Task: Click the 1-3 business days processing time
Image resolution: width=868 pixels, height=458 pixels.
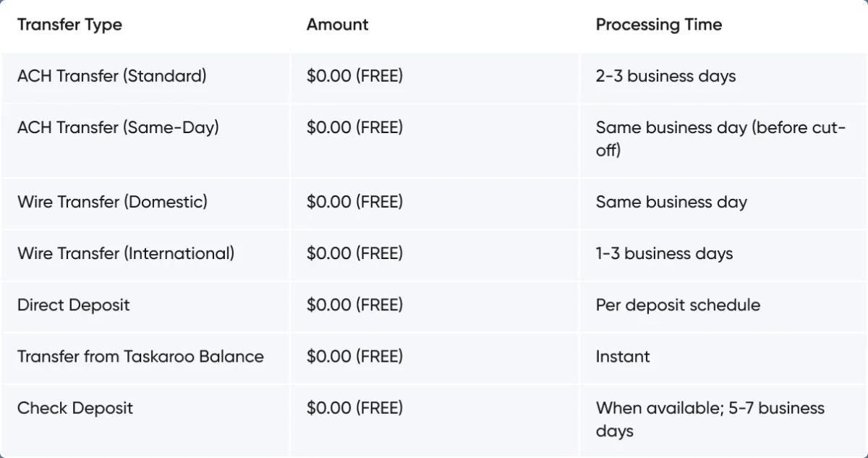Action: [664, 253]
